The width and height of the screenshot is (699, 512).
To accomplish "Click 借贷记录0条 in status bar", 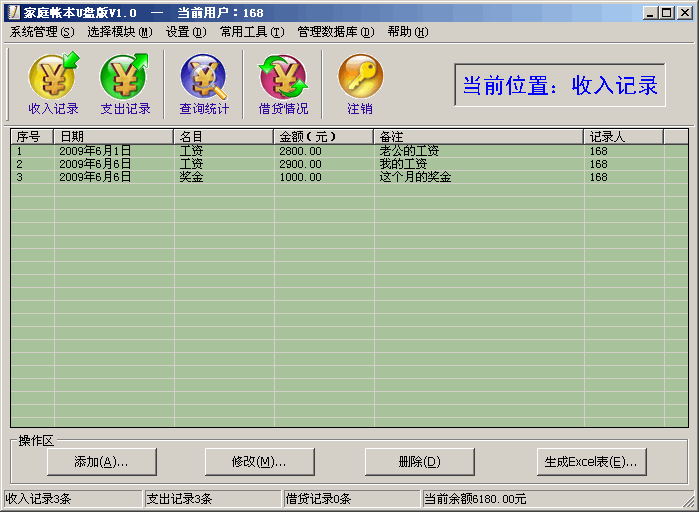I will point(352,499).
